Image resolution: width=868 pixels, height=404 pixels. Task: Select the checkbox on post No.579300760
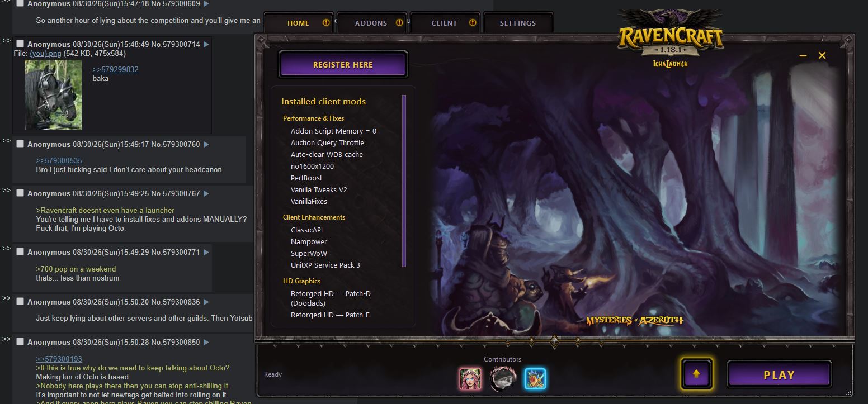point(20,144)
